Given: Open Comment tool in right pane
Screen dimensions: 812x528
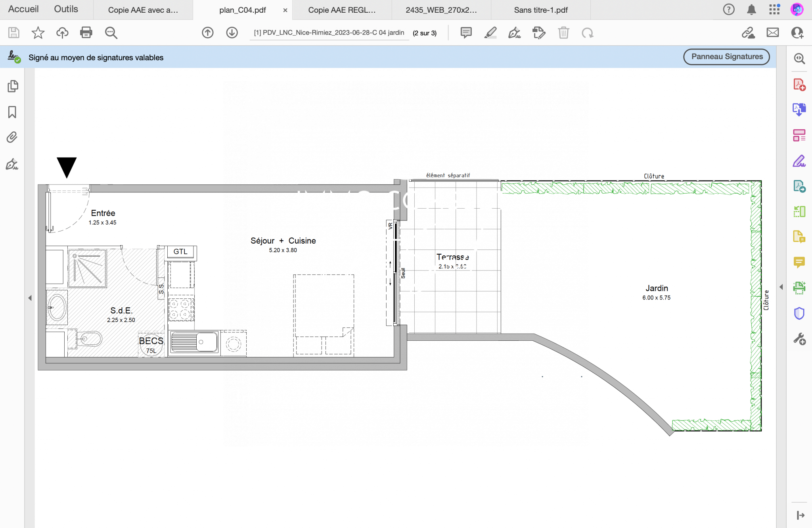Looking at the screenshot, I should click(799, 262).
